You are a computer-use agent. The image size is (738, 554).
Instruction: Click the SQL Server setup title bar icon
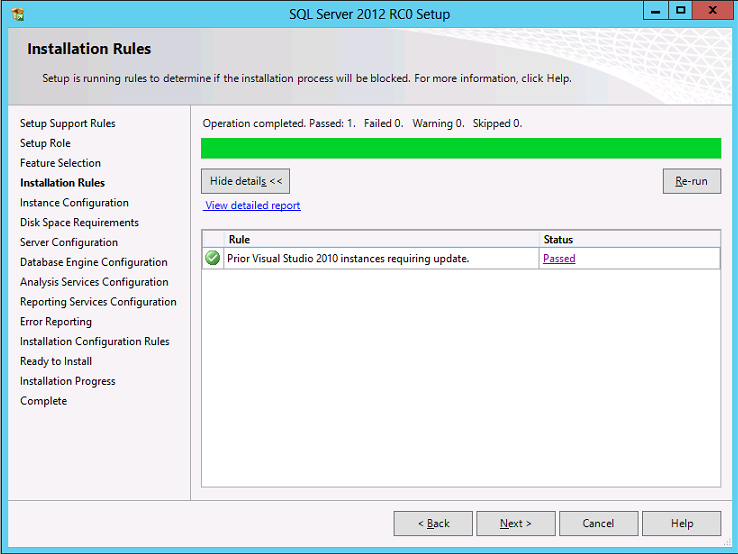pyautogui.click(x=18, y=14)
